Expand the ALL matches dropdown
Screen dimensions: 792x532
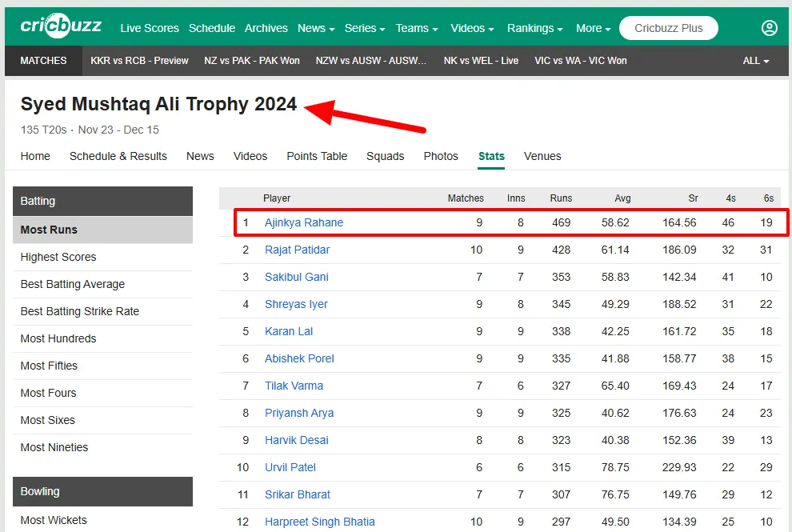(756, 61)
